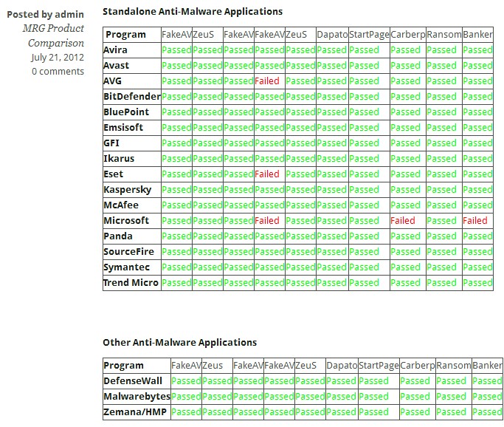
Task: Click the BitDefender row label
Action: [x=132, y=96]
